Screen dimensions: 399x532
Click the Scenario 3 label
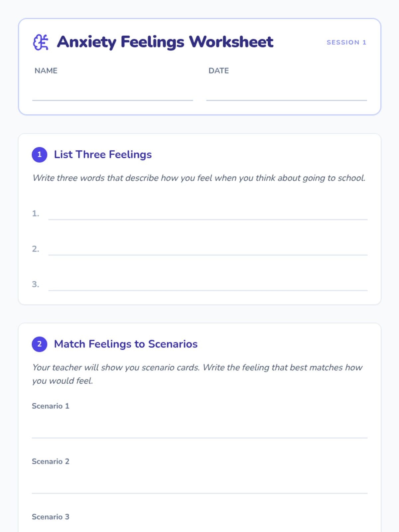tap(51, 517)
